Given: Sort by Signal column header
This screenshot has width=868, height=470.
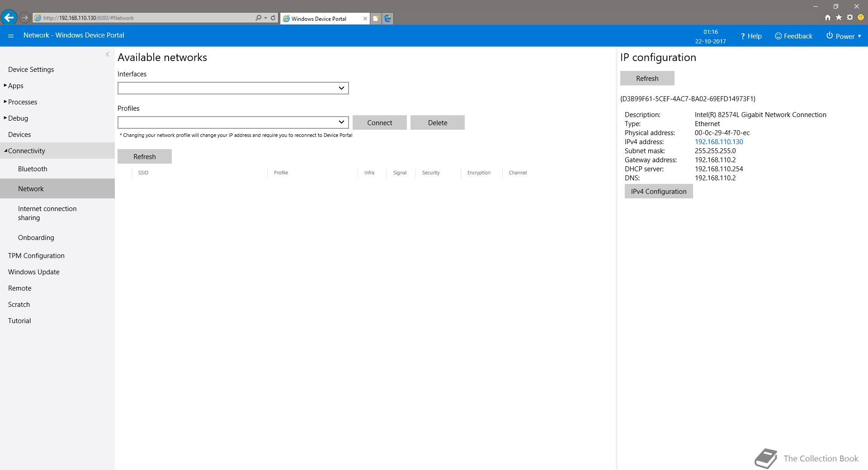Looking at the screenshot, I should pos(400,173).
